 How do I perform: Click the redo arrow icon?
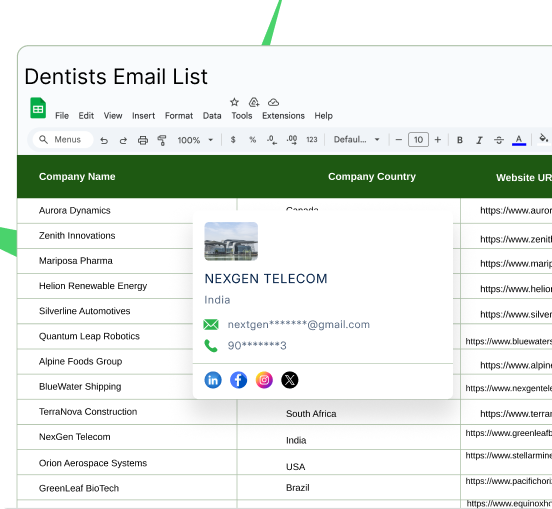tap(123, 140)
